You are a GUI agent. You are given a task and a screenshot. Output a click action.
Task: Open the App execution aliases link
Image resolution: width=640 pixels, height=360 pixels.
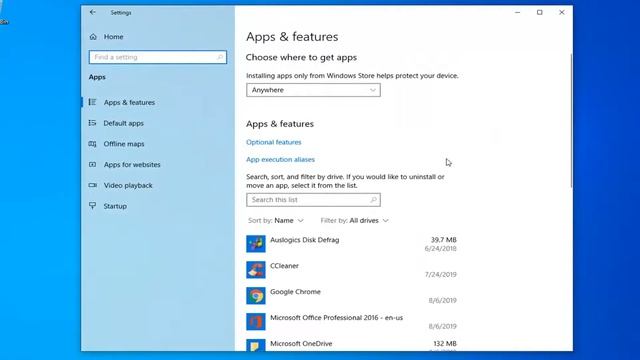click(280, 160)
